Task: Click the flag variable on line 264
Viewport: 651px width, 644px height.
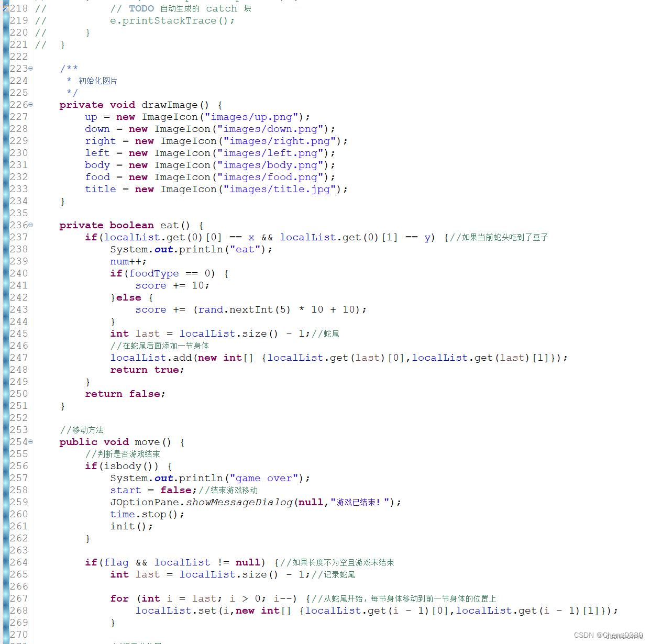Action: point(116,562)
